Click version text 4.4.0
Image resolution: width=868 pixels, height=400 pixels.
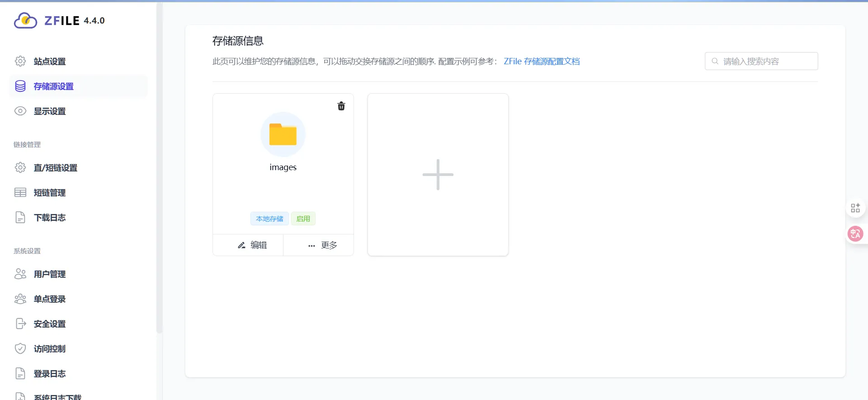click(x=94, y=20)
